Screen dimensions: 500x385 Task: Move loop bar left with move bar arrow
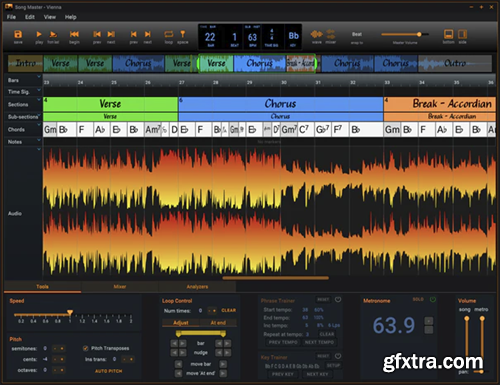(178, 364)
